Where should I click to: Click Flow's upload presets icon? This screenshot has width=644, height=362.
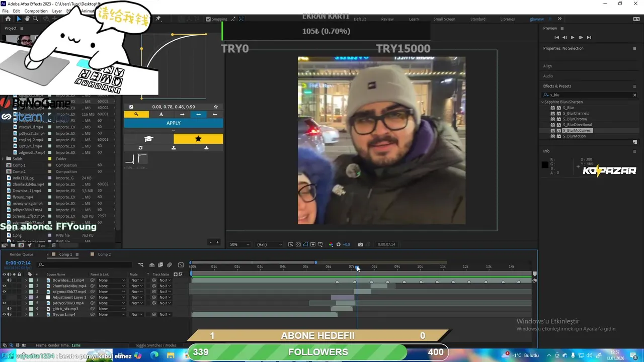point(174,148)
